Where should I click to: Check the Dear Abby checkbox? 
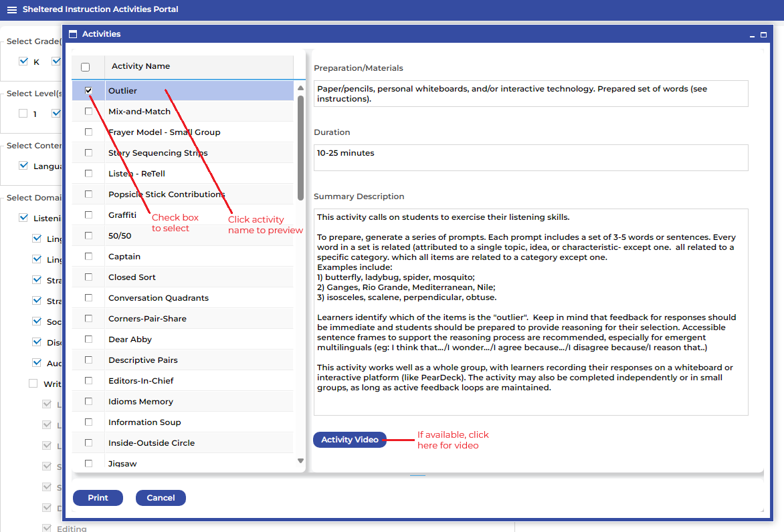[x=88, y=339]
